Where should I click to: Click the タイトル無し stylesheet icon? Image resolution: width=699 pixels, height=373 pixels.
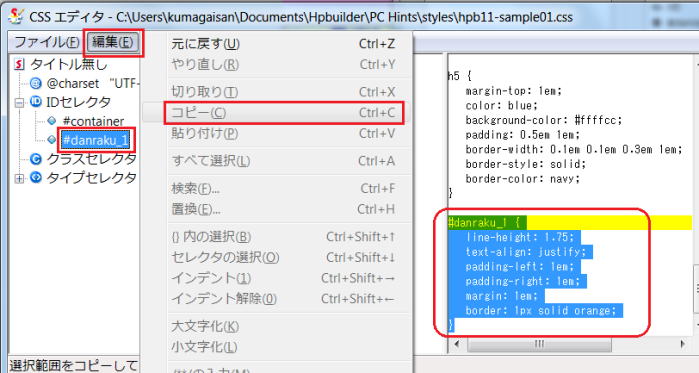[x=19, y=64]
